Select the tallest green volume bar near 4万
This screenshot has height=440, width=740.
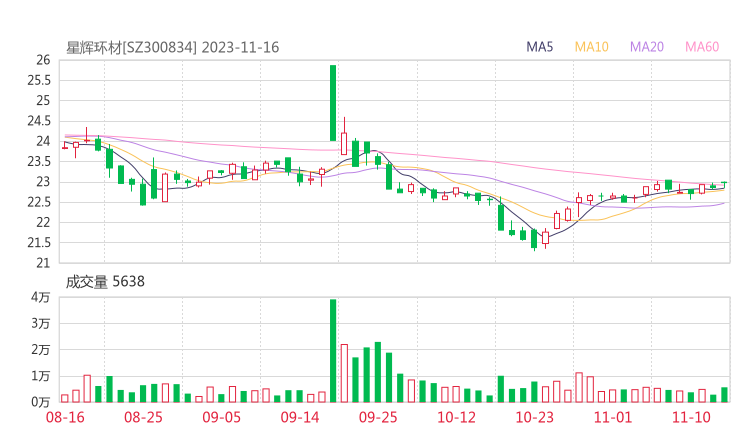click(333, 351)
